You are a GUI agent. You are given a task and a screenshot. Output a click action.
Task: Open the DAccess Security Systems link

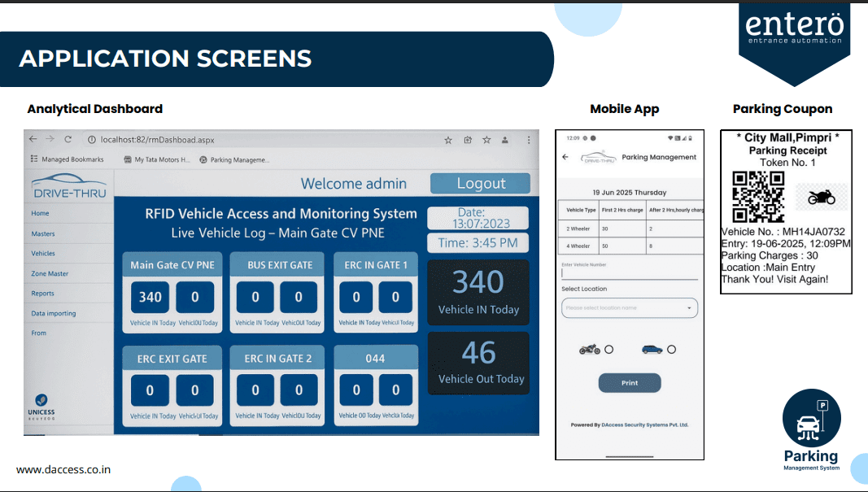[644, 425]
